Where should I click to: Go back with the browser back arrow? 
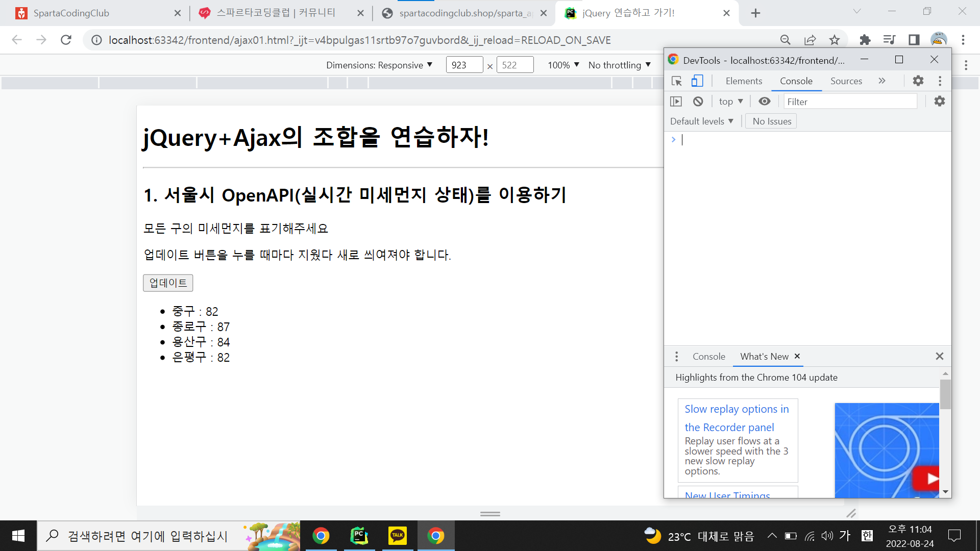(17, 40)
